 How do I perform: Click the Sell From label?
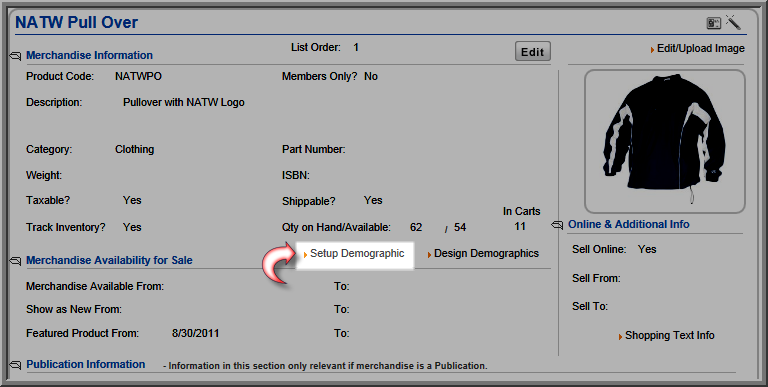596,278
